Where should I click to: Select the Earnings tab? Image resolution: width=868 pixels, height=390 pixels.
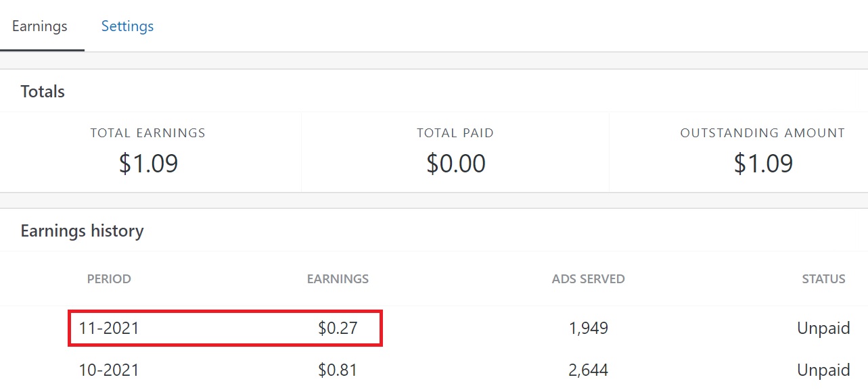[x=40, y=26]
